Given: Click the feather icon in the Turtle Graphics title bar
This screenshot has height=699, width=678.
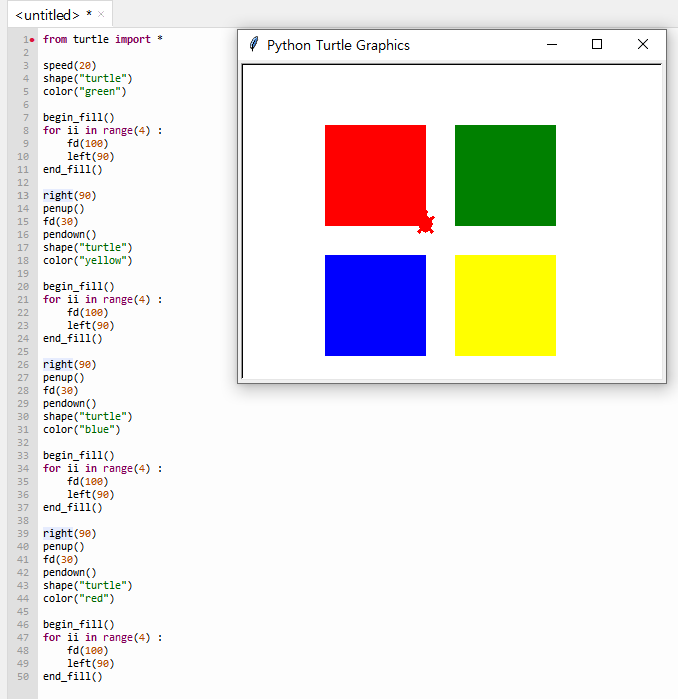Looking at the screenshot, I should 254,44.
